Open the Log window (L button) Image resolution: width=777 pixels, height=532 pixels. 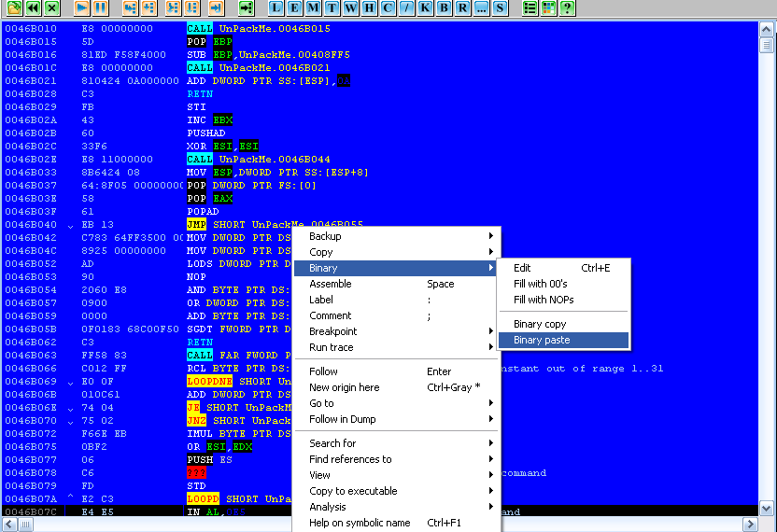(x=276, y=7)
